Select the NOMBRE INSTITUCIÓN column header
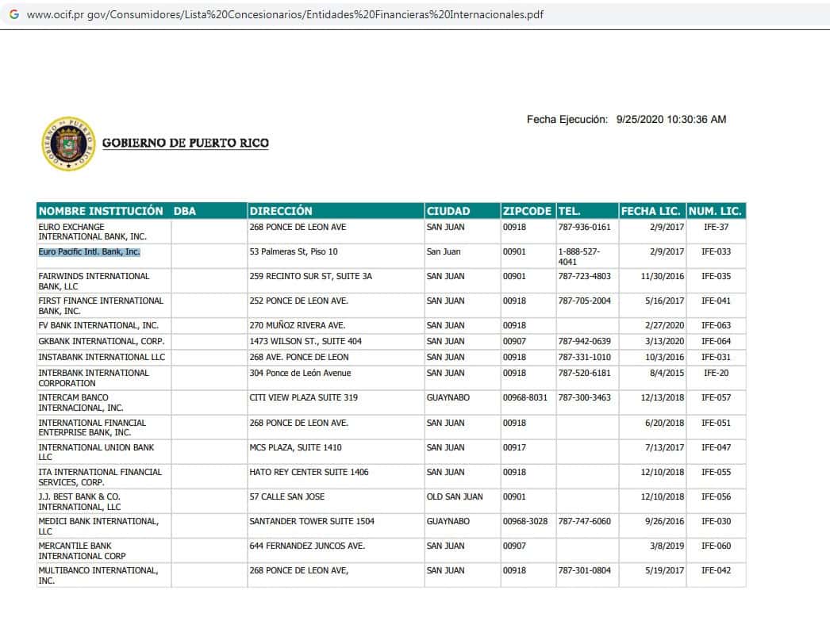830x644 pixels. [x=101, y=211]
